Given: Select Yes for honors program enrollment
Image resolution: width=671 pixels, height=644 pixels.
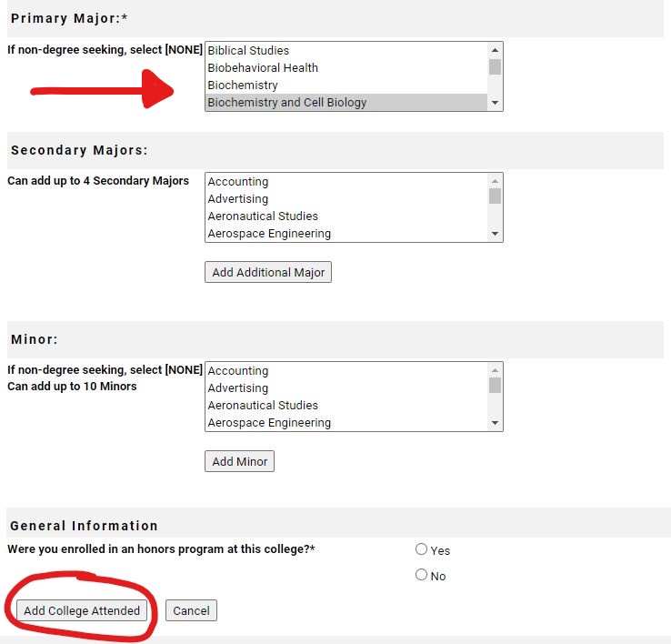Looking at the screenshot, I should tap(421, 549).
